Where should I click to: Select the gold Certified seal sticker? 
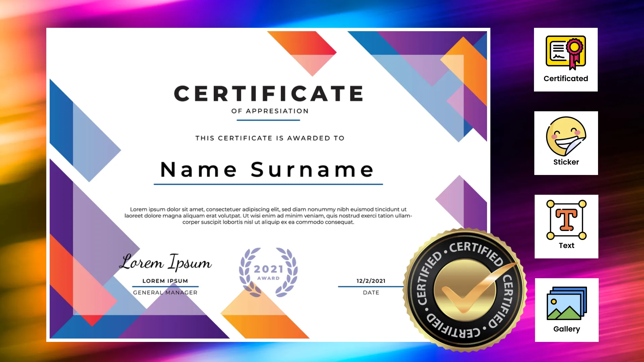[465, 290]
